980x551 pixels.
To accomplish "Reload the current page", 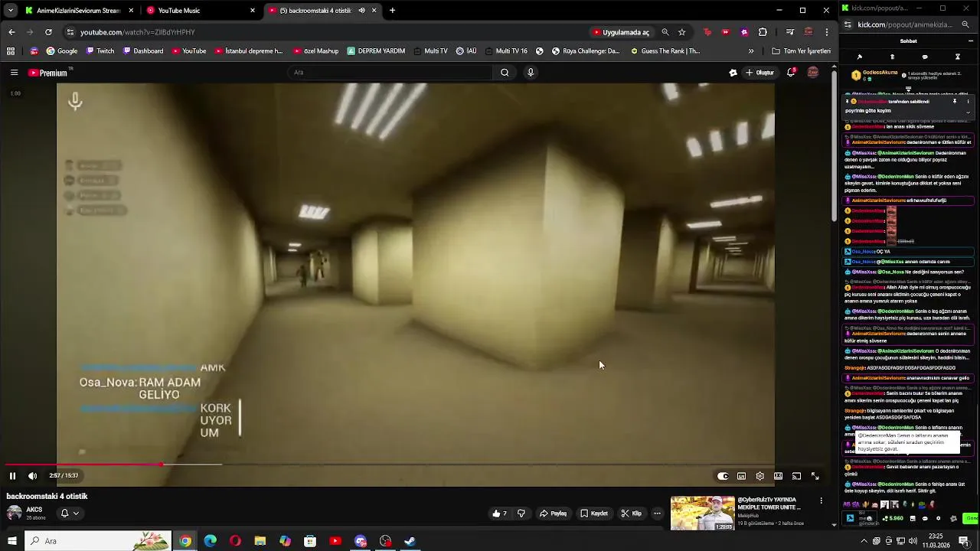I will [48, 32].
